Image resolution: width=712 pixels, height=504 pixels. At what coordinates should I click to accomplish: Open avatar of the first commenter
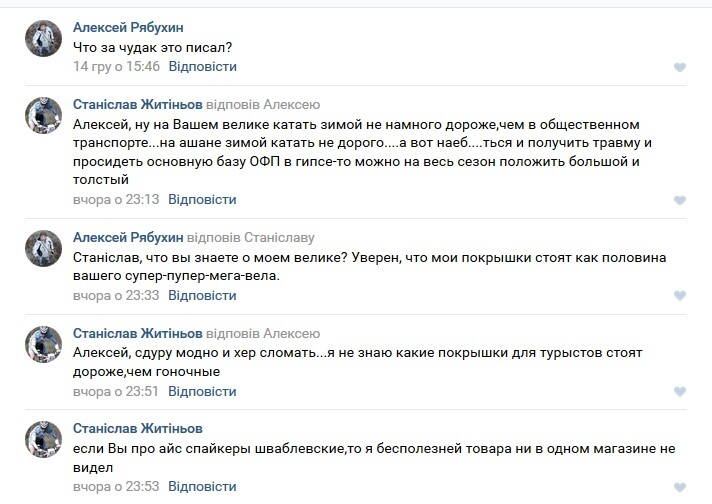coord(43,38)
